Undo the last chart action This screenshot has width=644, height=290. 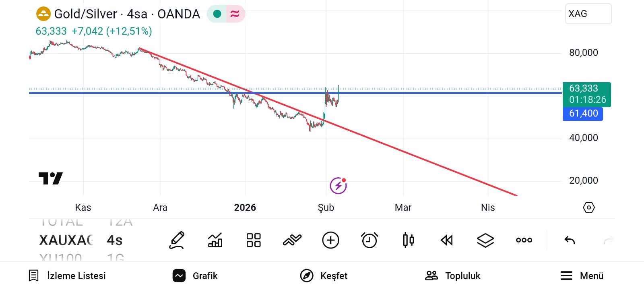click(x=570, y=240)
